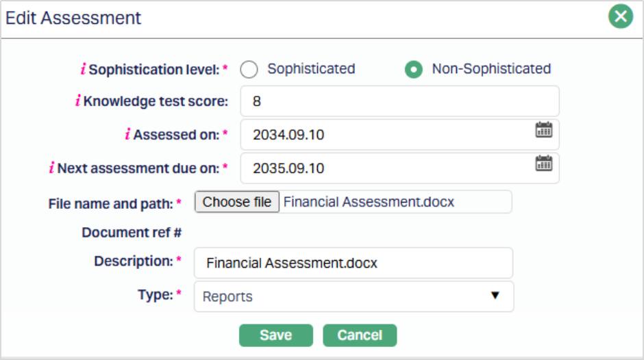Click info icon beside Assessed on
The width and height of the screenshot is (644, 360).
click(127, 135)
